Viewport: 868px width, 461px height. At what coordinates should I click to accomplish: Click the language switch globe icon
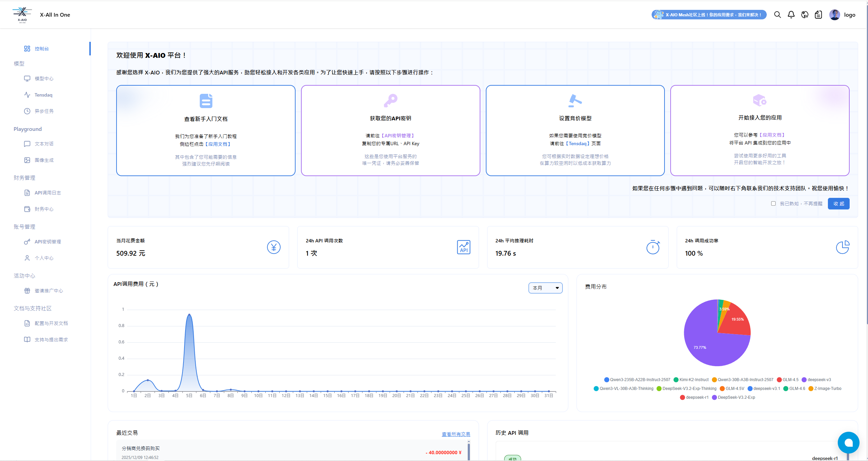[804, 15]
